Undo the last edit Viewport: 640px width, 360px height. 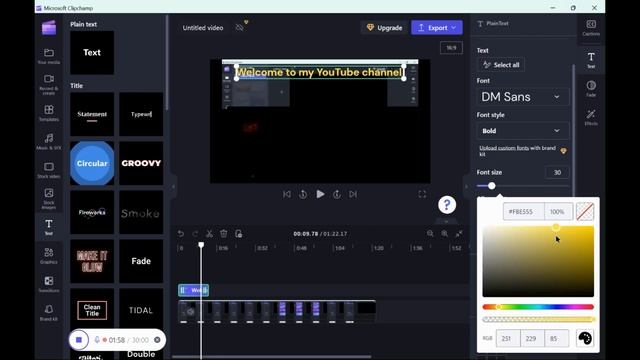[x=181, y=233]
